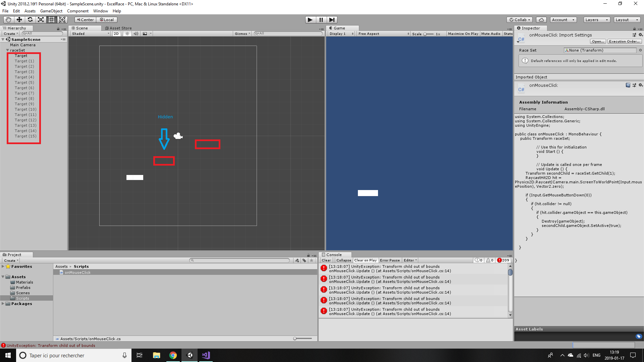
Task: Open the GameObject menu
Action: click(x=51, y=11)
